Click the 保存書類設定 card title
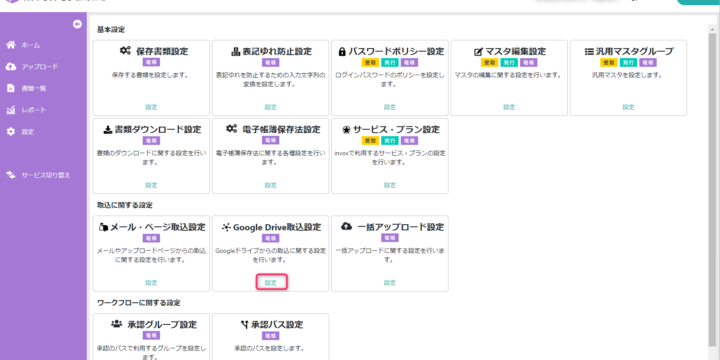Image resolution: width=720 pixels, height=360 pixels. click(162, 51)
